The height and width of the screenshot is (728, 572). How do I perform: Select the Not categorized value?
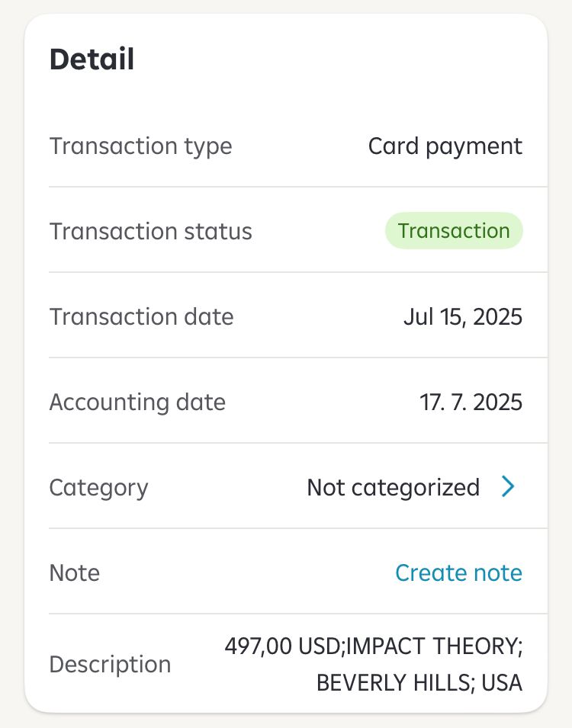[393, 487]
